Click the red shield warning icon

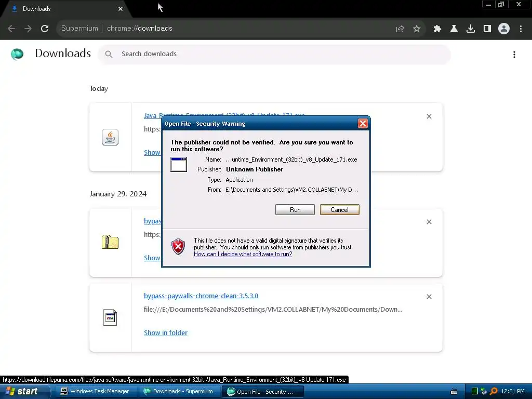pos(178,247)
